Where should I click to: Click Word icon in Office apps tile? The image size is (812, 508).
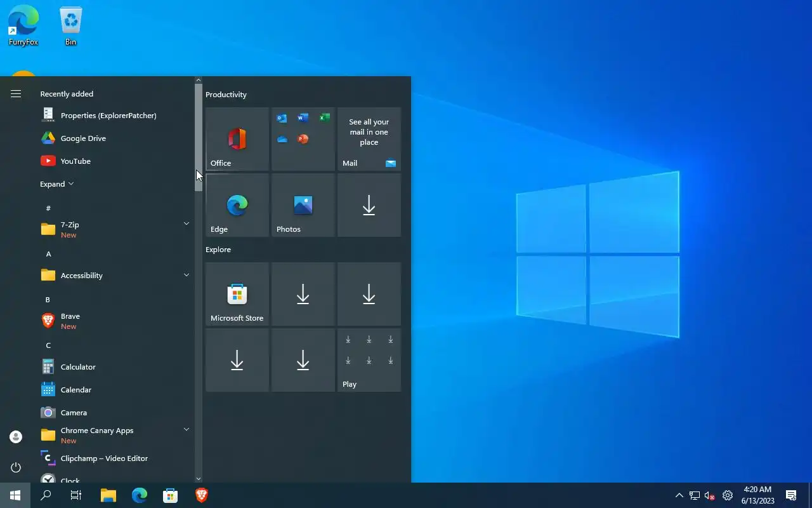click(x=303, y=118)
